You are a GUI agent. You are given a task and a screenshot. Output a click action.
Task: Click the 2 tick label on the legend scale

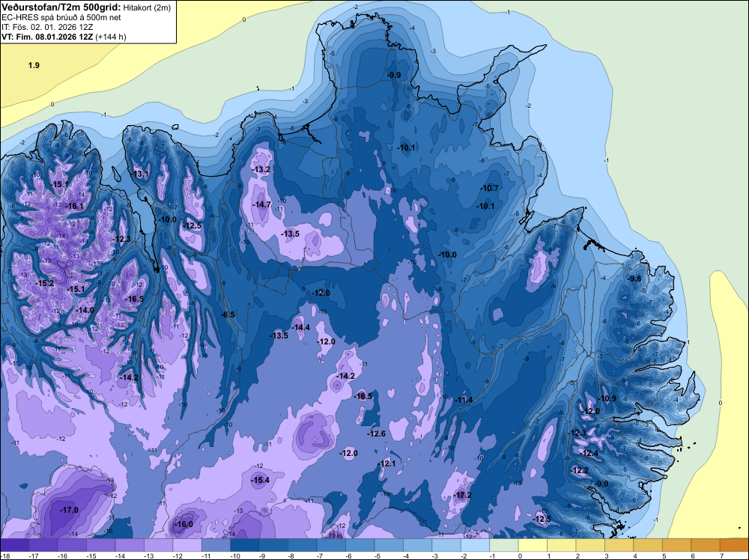click(577, 556)
